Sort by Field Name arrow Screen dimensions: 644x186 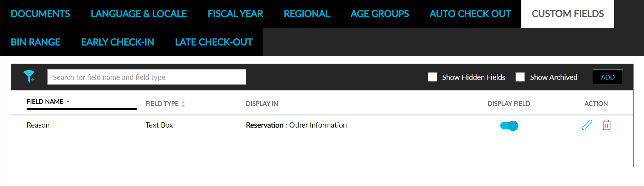click(68, 102)
